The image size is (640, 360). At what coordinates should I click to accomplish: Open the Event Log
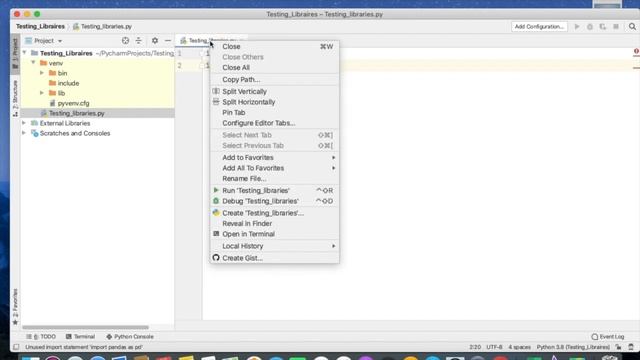(608, 337)
